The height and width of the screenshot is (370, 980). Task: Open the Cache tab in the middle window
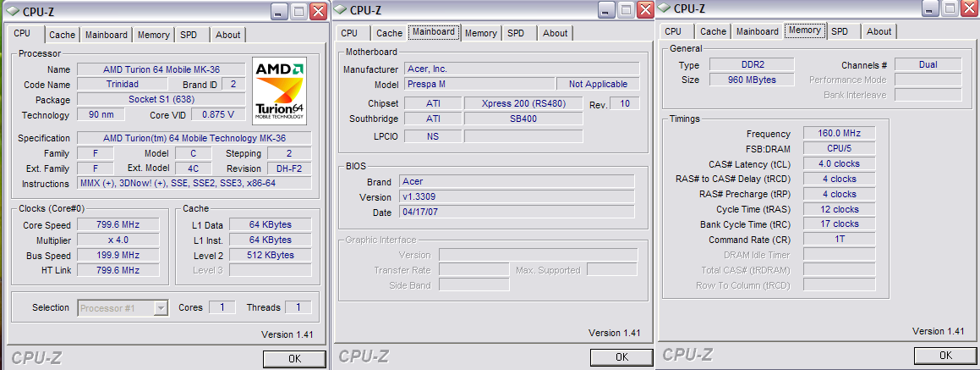tap(389, 33)
